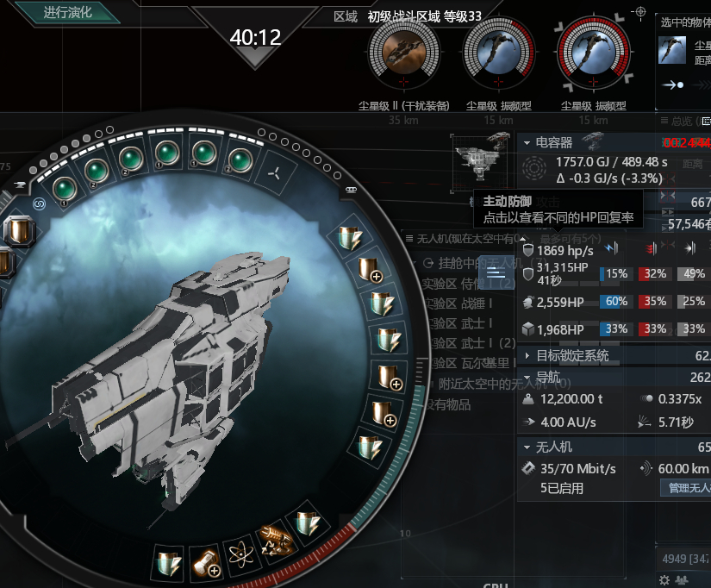Click the fan-shaped empty slot icon
This screenshot has height=588, width=711.
click(x=274, y=173)
